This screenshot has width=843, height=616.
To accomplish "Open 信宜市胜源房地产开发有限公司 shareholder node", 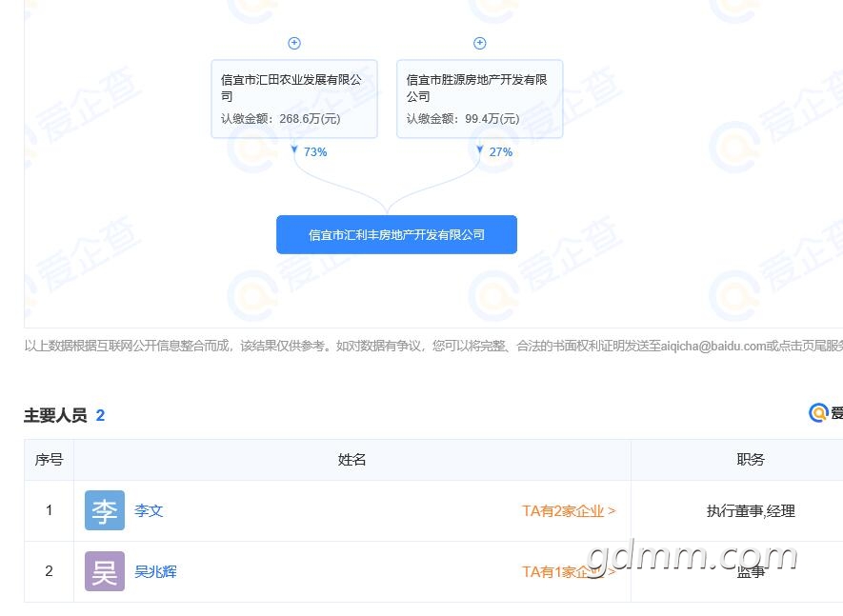I will 479,99.
